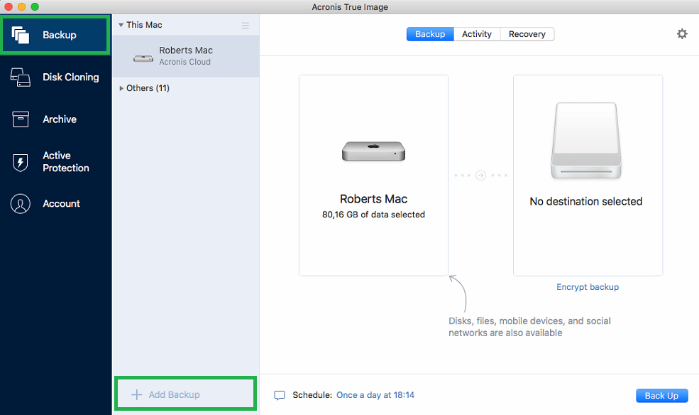Image resolution: width=699 pixels, height=415 pixels.
Task: Click the '80,16 GB of data selected' text
Action: click(x=374, y=214)
